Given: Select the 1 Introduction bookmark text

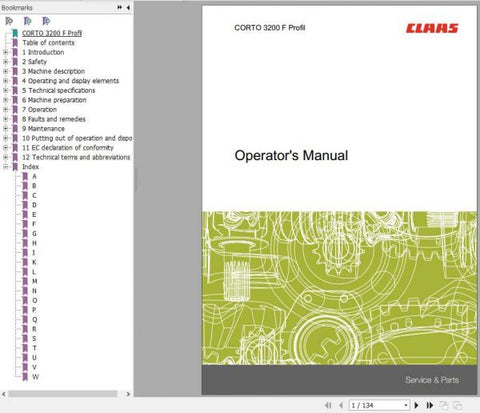Looking at the screenshot, I should coord(43,52).
